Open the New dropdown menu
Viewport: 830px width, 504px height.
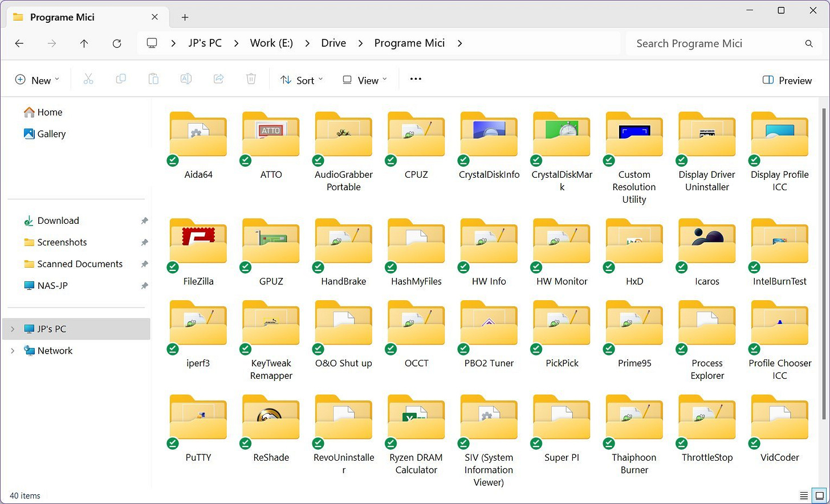37,80
